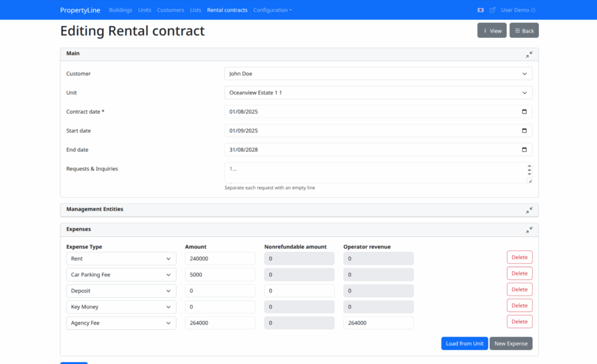
Task: Open the Customers nav item
Action: pos(170,10)
